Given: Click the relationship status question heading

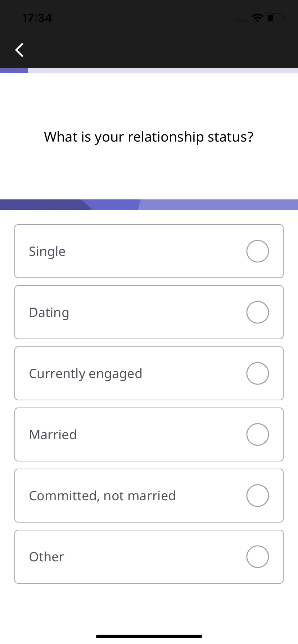Looking at the screenshot, I should point(149,137).
